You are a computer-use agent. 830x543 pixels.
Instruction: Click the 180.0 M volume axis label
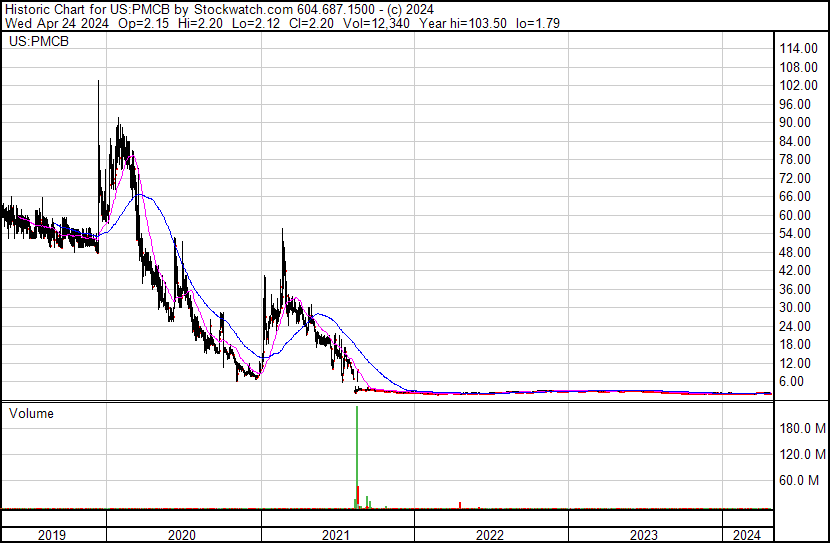point(802,428)
